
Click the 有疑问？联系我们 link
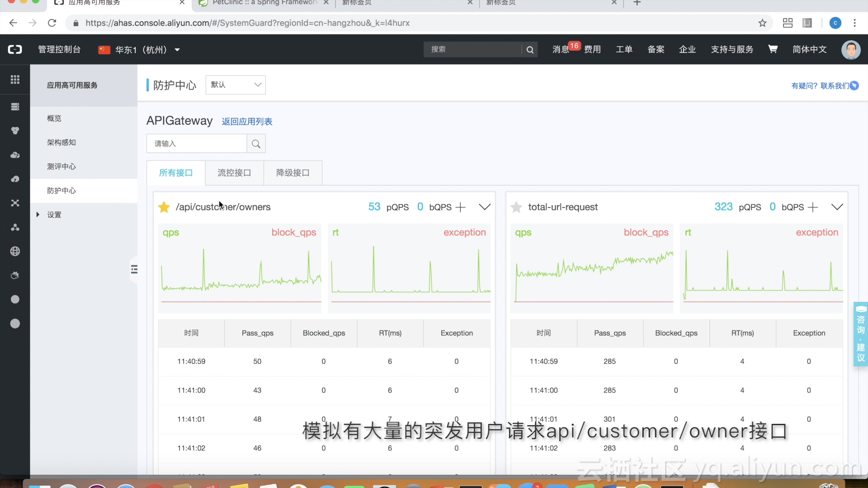click(820, 86)
